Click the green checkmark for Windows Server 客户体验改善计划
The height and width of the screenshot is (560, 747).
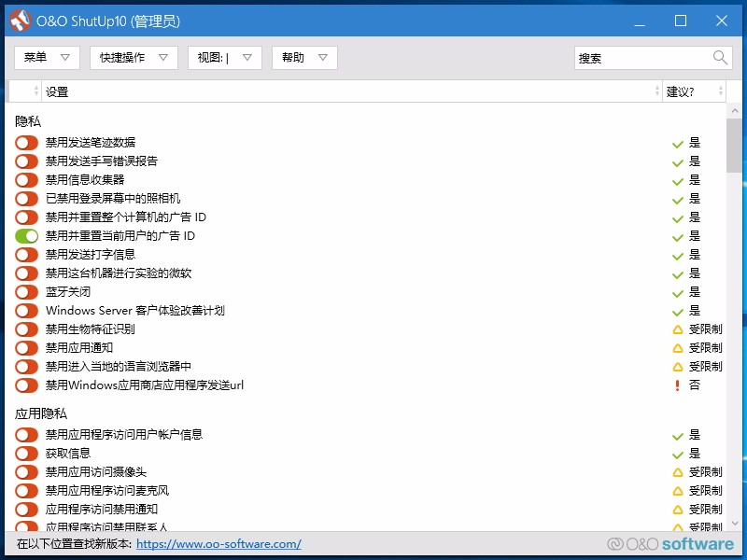(678, 312)
